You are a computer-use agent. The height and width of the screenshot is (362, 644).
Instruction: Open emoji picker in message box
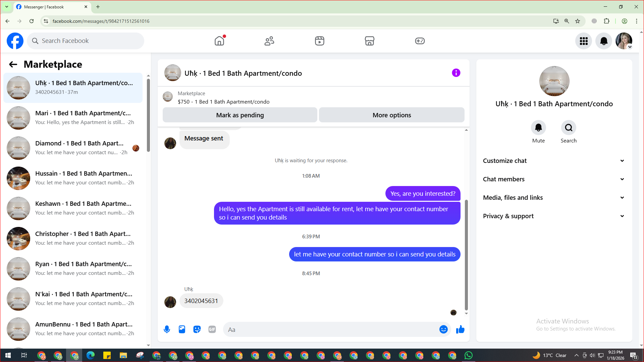tap(443, 329)
